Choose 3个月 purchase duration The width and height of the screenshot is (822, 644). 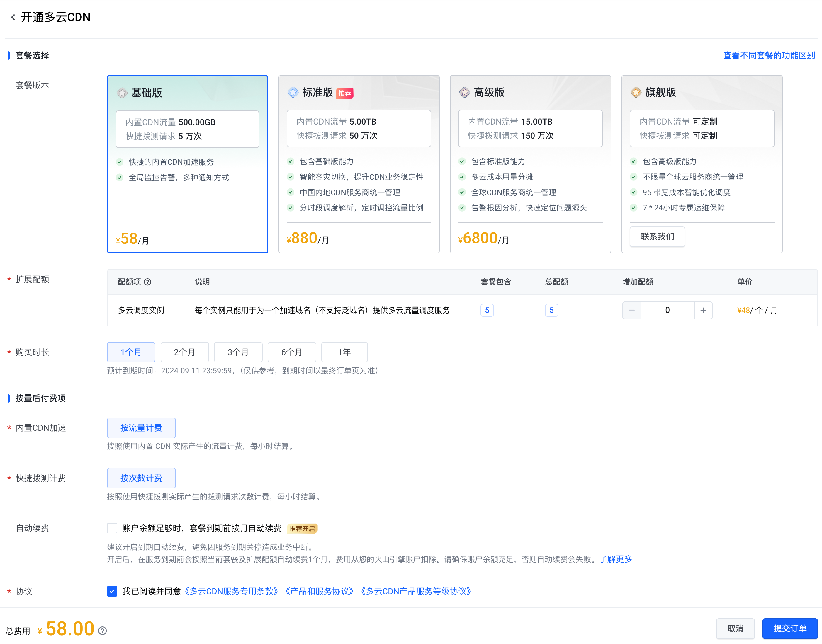(x=238, y=352)
